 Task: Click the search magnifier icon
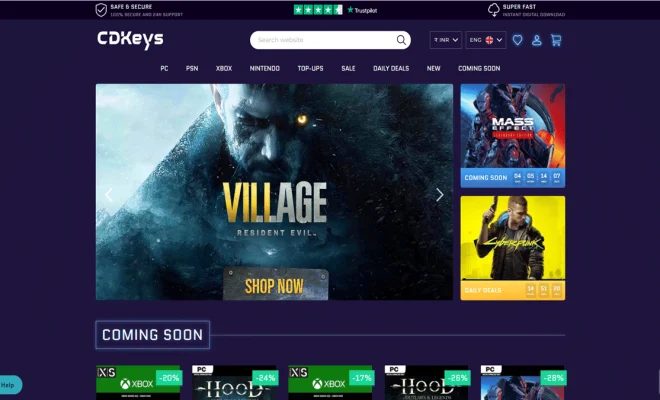click(401, 40)
